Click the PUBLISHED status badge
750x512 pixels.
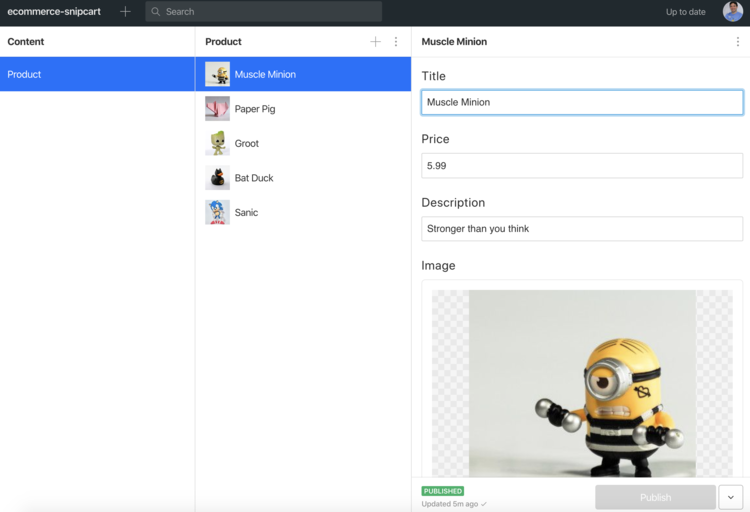442,491
